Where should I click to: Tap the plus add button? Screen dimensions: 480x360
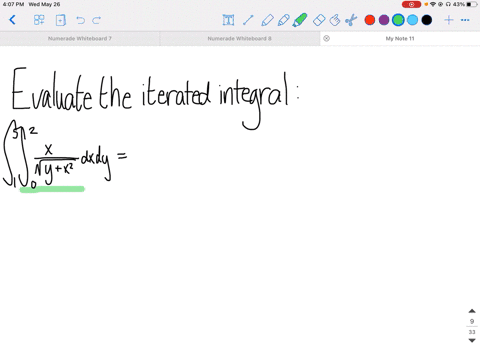[449, 20]
